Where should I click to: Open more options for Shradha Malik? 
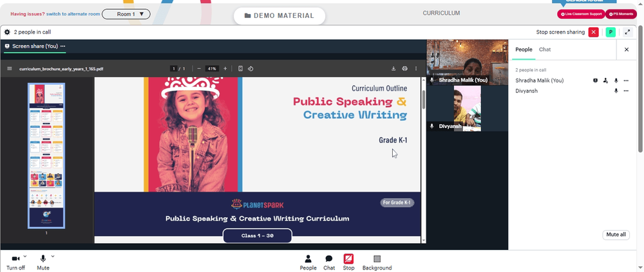pos(626,80)
